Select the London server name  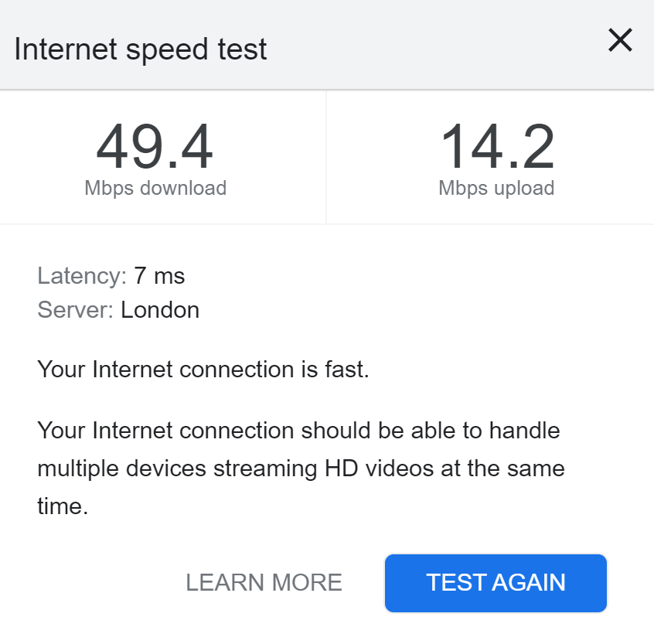click(160, 310)
